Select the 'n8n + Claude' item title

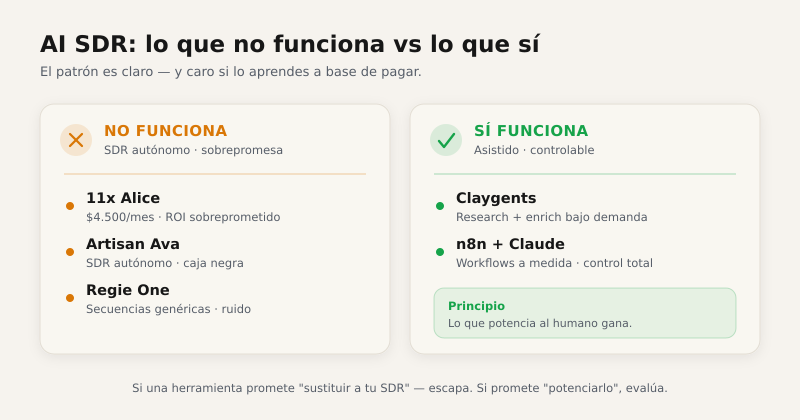click(510, 244)
